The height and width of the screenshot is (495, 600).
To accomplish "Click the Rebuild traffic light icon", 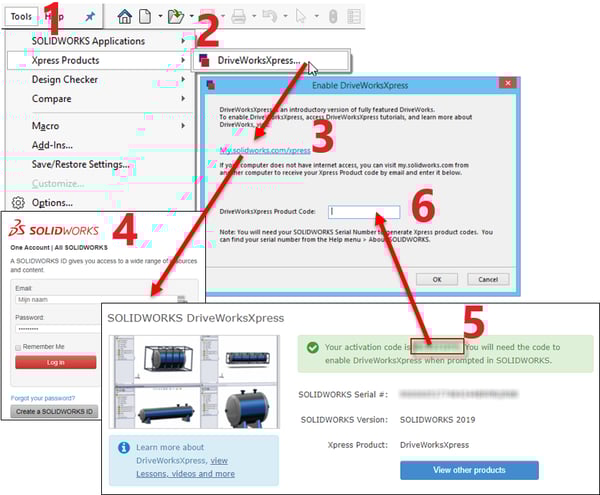I will tap(333, 16).
